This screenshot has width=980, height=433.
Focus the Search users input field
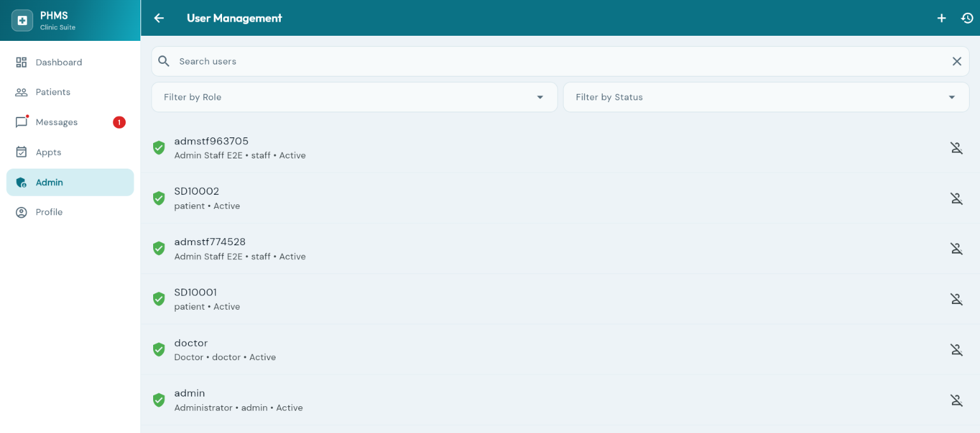[560, 61]
